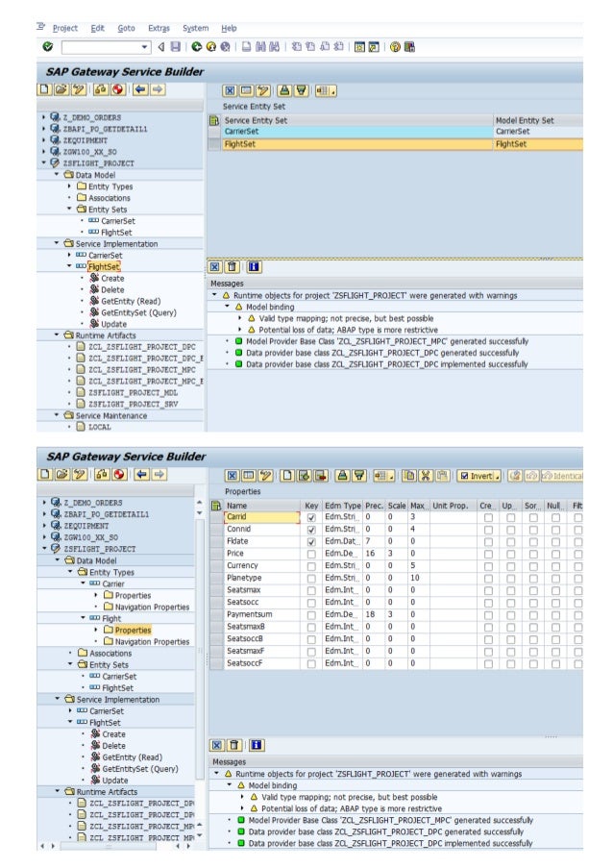Click the Help question mark icon in system toolbar

tap(395, 46)
